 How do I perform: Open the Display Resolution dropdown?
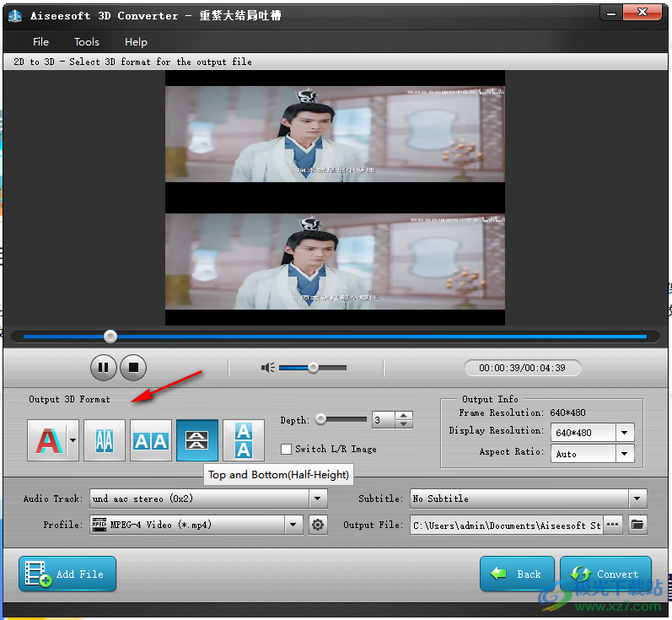tap(625, 433)
